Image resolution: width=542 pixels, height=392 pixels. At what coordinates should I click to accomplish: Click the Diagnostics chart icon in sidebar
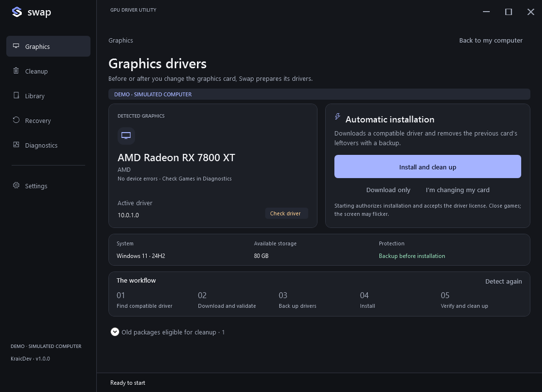point(16,145)
